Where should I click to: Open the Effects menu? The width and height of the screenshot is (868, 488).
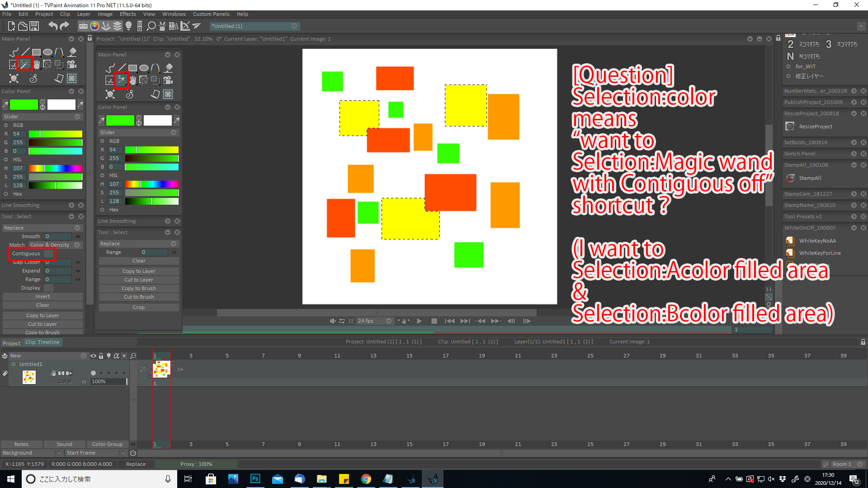coord(127,14)
